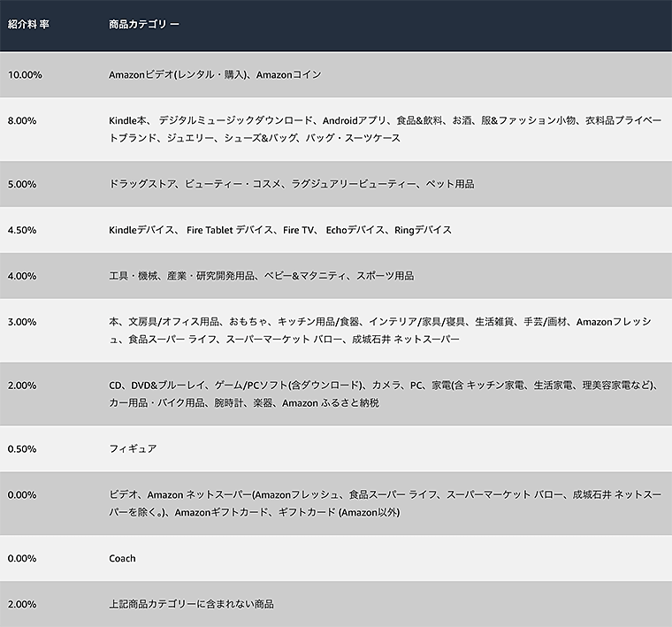The height and width of the screenshot is (627, 672).
Task: Click the パーを除く。)、Amazonギフトカード line
Action: pos(254,513)
